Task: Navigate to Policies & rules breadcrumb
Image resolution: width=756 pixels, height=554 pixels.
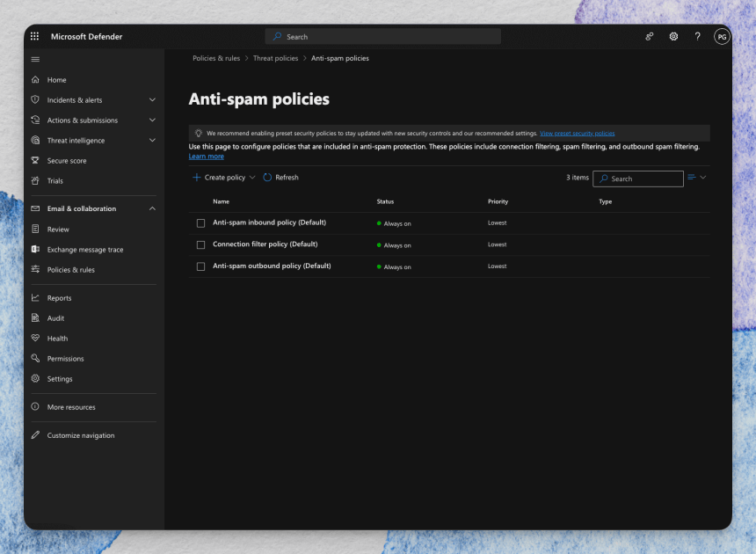Action: (x=216, y=58)
